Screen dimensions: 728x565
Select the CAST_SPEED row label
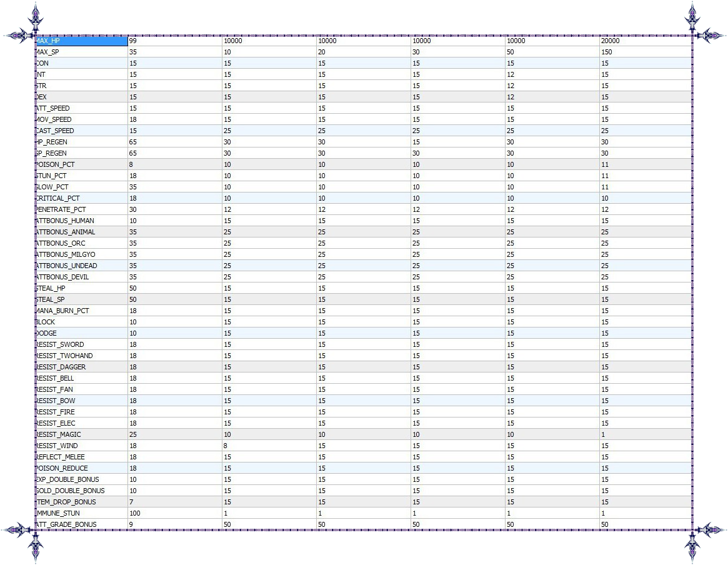pyautogui.click(x=55, y=131)
